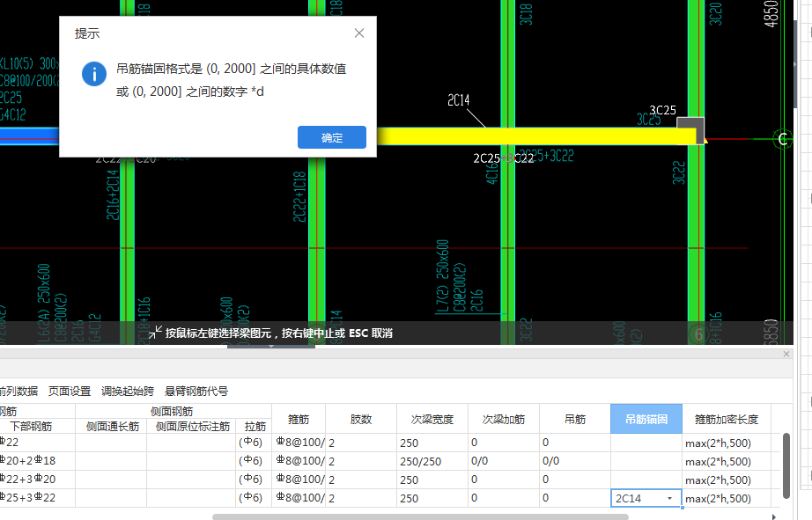Open the 页面设置 menu item

point(70,392)
